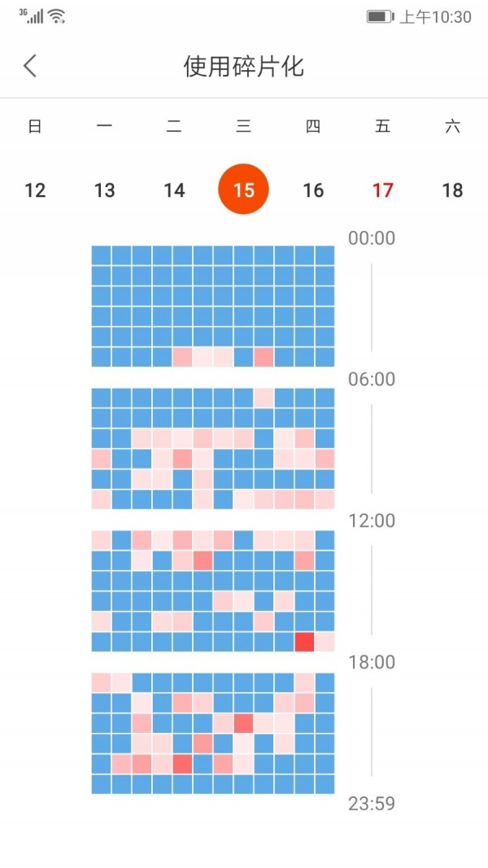Open the 五 weekday column header
This screenshot has width=488, height=868.
click(x=382, y=126)
